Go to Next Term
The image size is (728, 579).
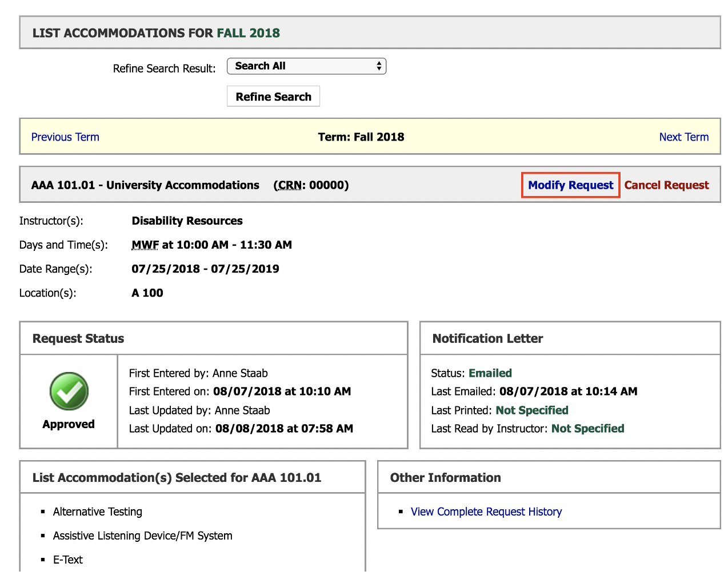(683, 137)
